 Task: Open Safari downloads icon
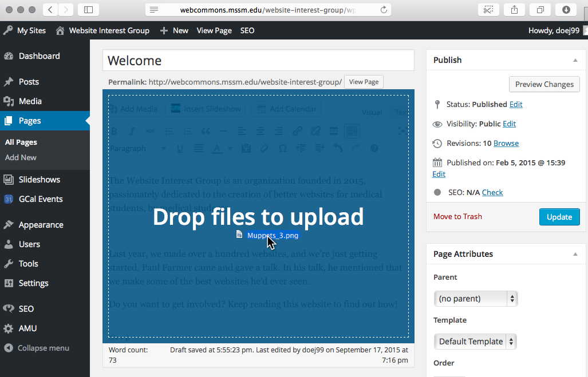tap(566, 10)
